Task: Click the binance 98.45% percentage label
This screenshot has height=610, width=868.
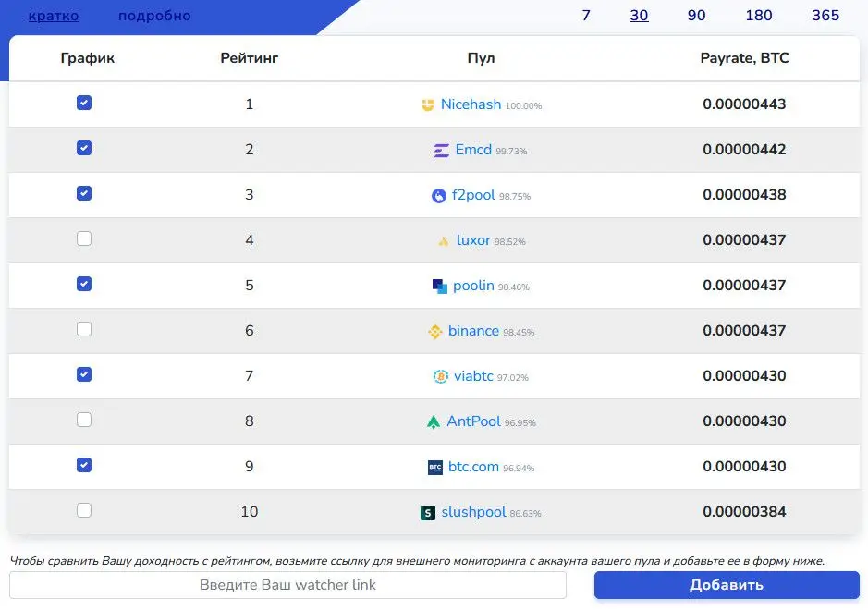Action: pos(519,333)
